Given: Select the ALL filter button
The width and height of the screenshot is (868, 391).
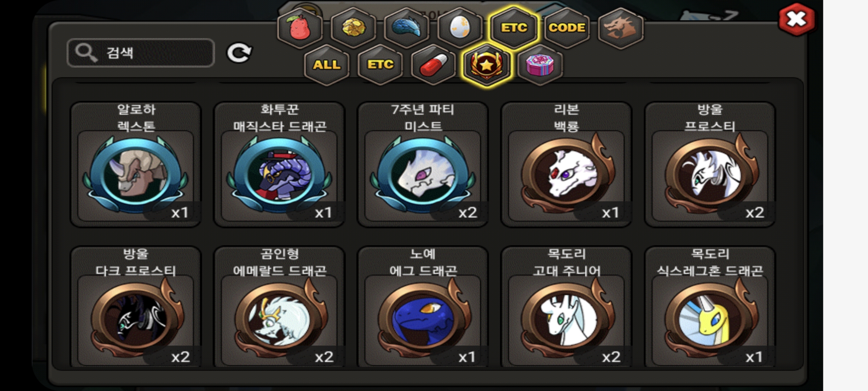Looking at the screenshot, I should coord(327,65).
